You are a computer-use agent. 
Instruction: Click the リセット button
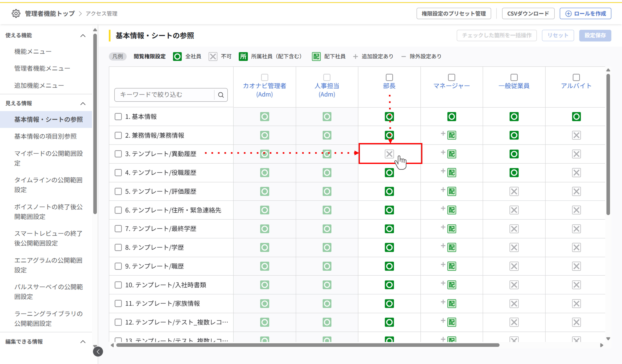(558, 35)
